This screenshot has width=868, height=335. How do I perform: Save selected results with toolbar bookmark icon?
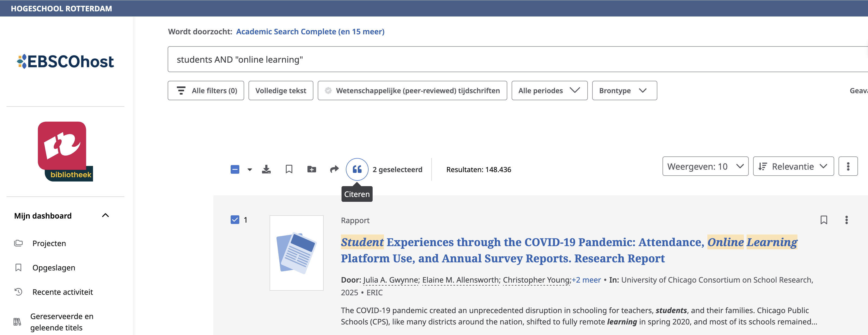coord(289,169)
